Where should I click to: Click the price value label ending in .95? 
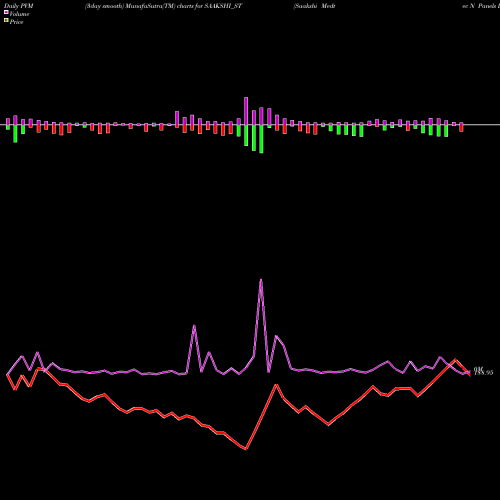tap(483, 373)
